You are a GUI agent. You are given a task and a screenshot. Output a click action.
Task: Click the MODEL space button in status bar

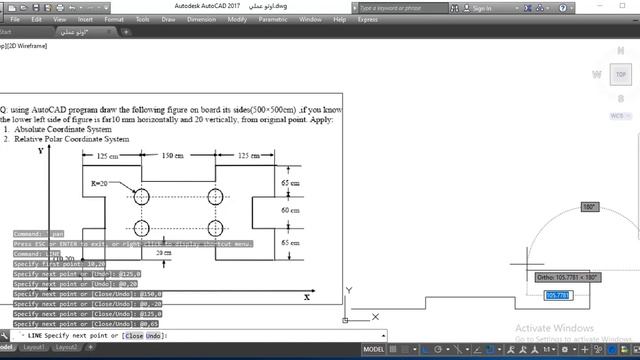pyautogui.click(x=373, y=349)
